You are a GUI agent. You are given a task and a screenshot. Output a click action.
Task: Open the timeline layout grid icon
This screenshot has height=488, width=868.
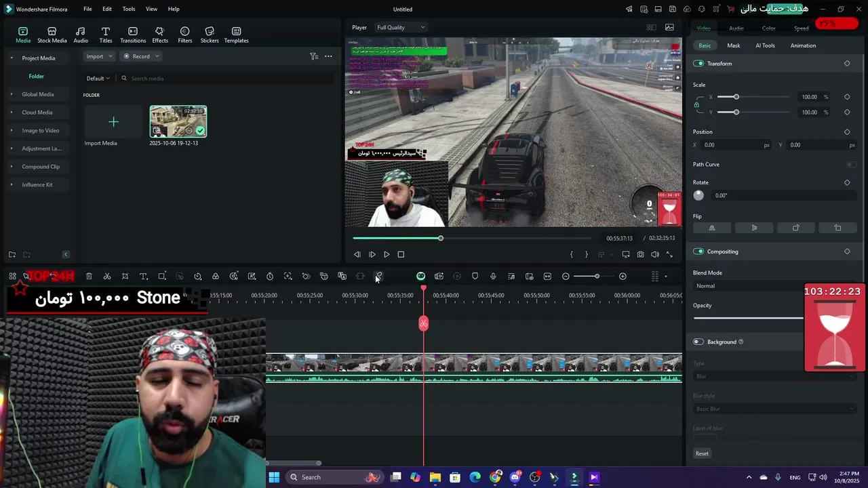point(654,277)
